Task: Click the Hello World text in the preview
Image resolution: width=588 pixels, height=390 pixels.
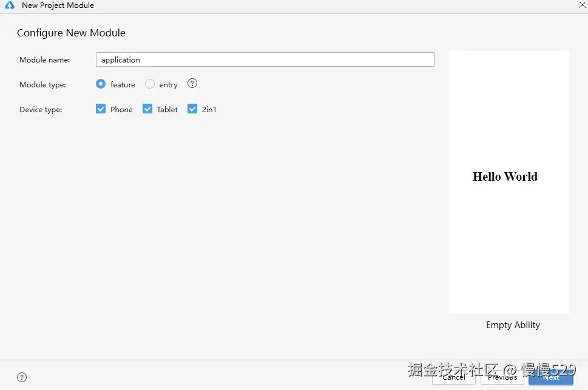Action: click(x=505, y=177)
